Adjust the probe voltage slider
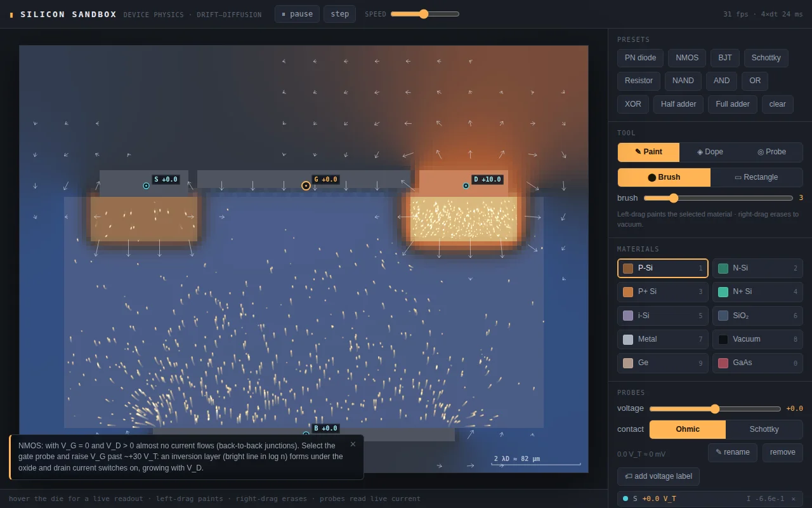Viewport: 812px width, 508px height. (x=715, y=409)
